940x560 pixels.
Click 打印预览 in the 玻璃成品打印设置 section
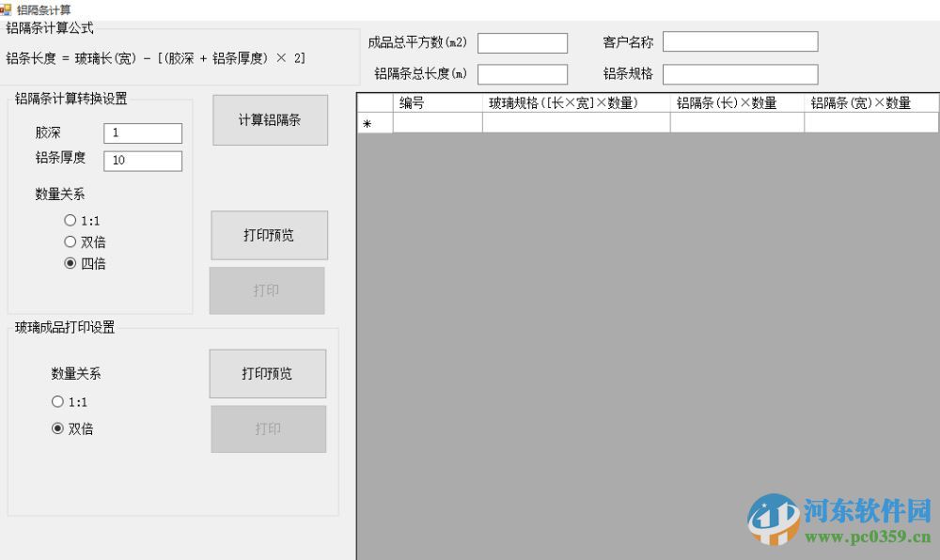coord(269,373)
